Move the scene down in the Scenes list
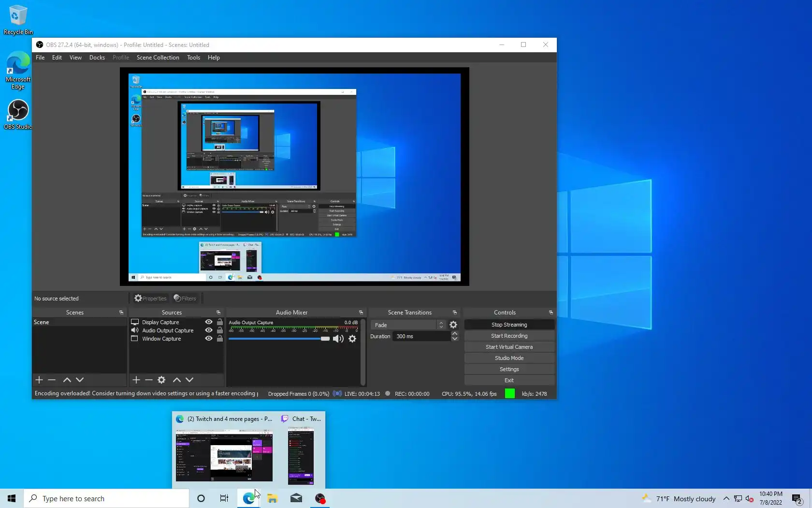This screenshot has height=508, width=812. (80, 380)
